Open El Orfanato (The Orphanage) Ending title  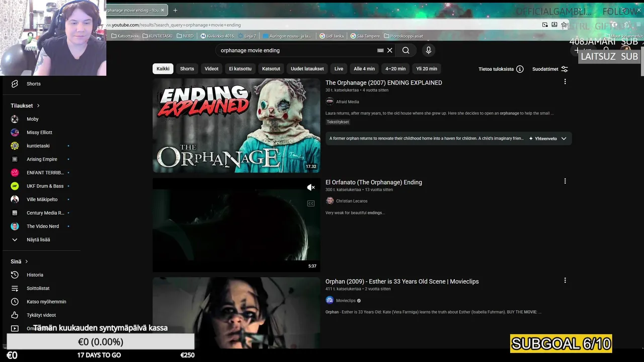[x=374, y=182]
